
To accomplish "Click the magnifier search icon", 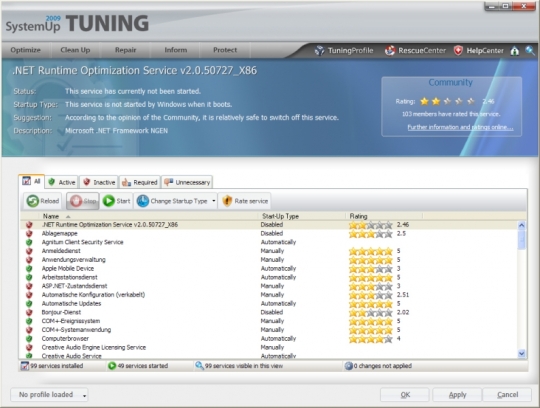I will (x=530, y=51).
